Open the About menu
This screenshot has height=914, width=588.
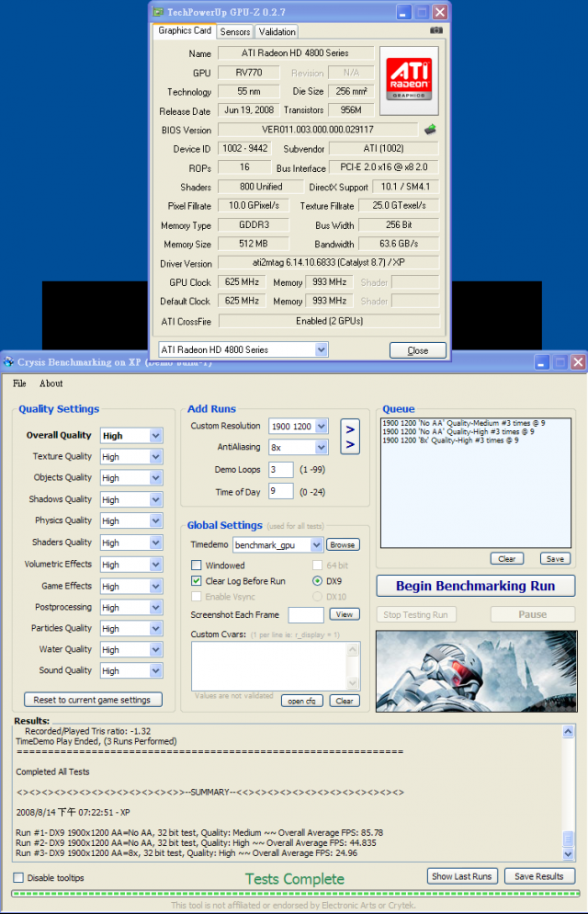(51, 383)
